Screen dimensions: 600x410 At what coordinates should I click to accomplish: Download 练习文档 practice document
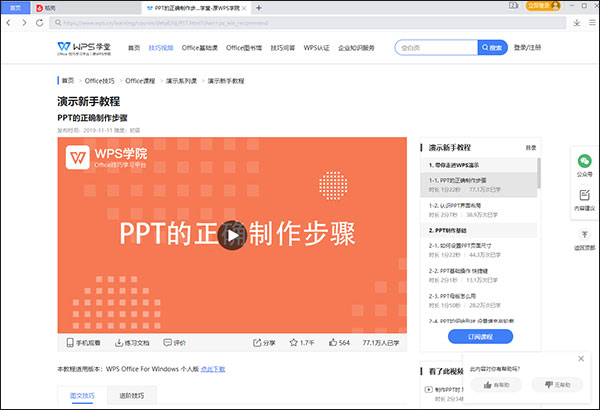(132, 343)
